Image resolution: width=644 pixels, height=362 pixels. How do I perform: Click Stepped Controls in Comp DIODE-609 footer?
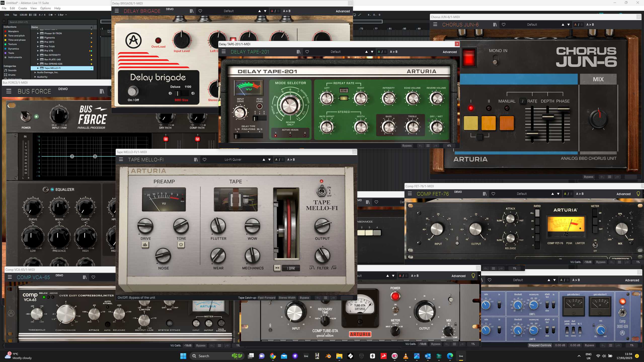coord(540,345)
